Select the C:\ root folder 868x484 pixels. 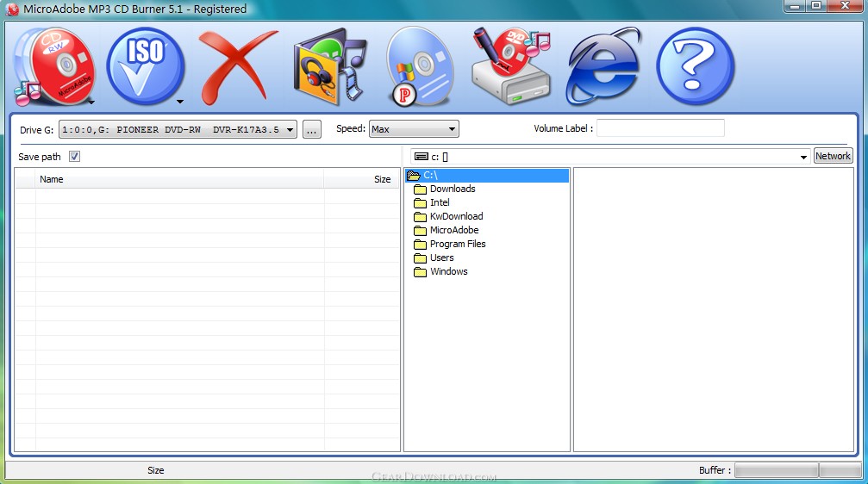pos(487,176)
